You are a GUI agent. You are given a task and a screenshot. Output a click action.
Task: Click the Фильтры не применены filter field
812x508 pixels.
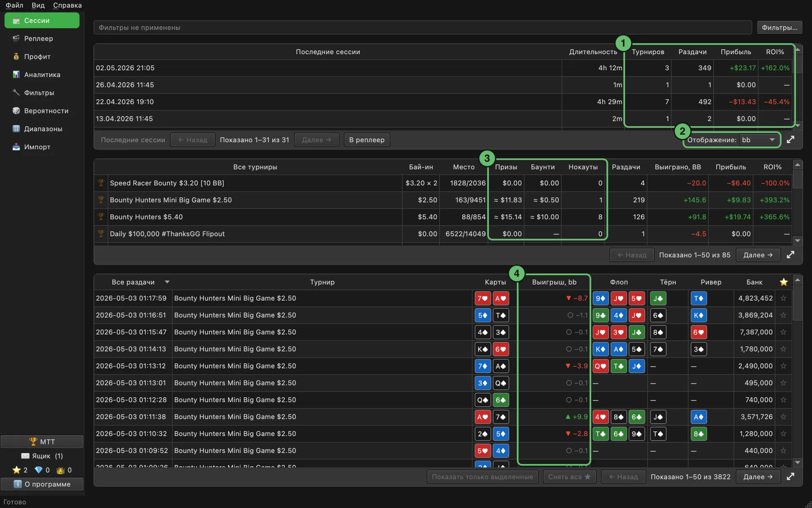pos(422,28)
